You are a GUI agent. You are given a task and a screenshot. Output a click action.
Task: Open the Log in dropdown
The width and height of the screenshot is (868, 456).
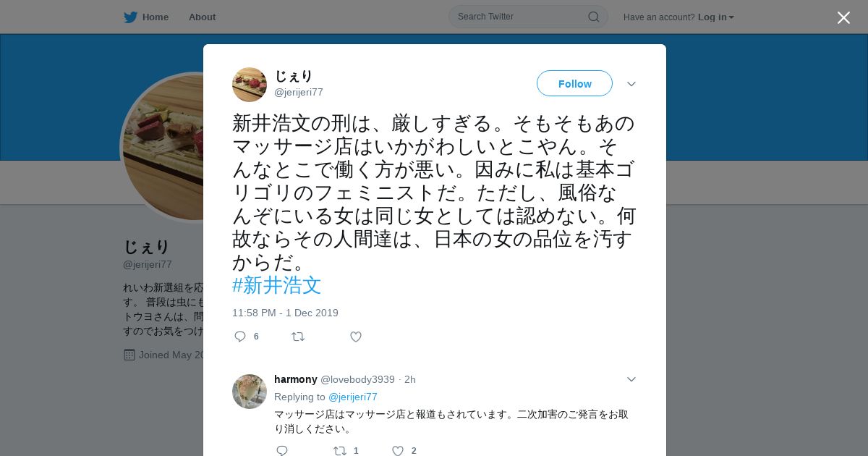716,17
